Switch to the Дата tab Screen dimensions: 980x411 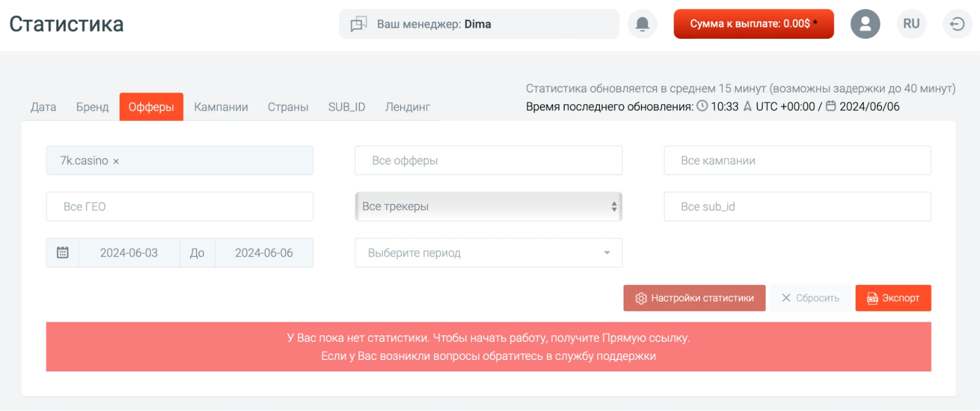[x=43, y=107]
